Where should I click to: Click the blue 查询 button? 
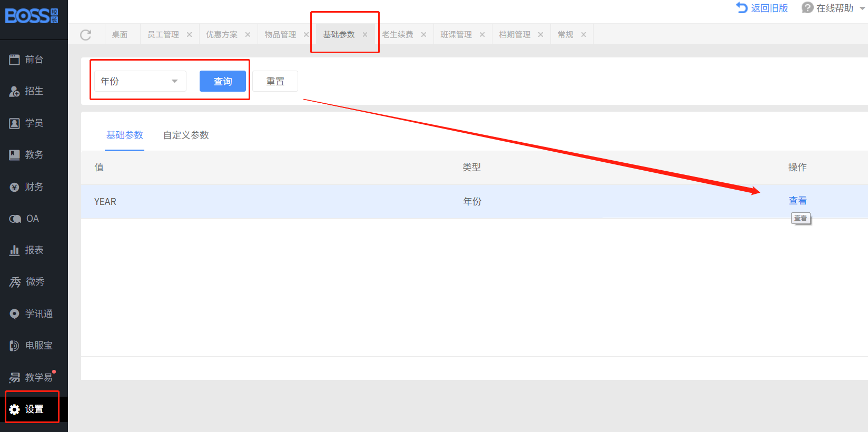pos(223,81)
